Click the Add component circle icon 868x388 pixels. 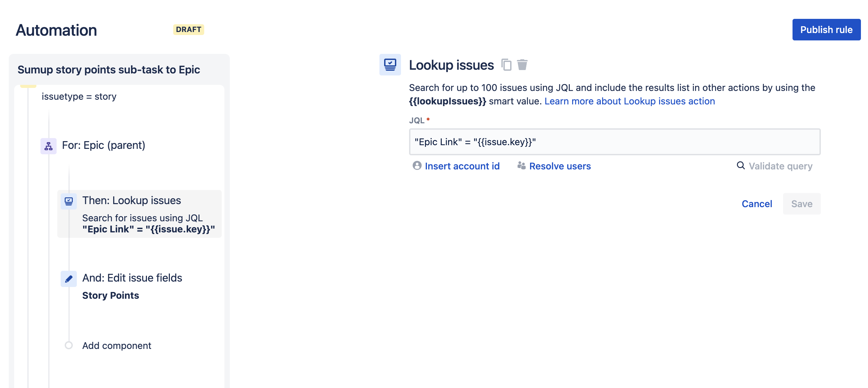tap(69, 345)
